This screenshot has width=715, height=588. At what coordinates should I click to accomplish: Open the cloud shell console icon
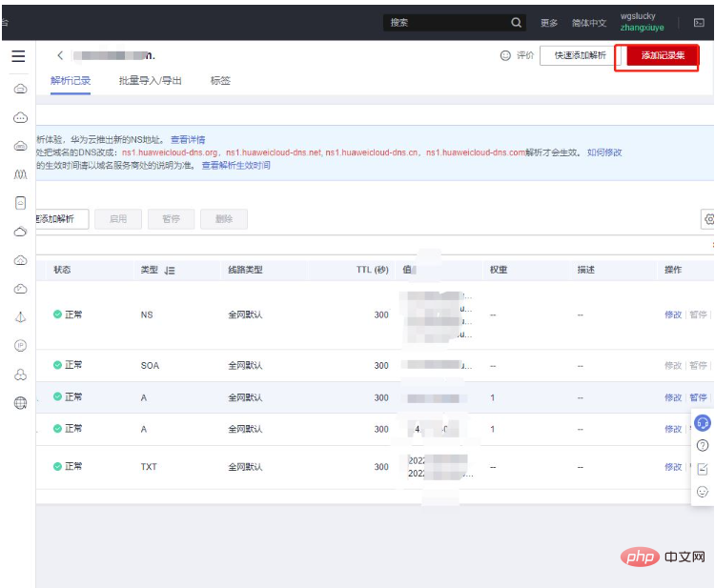coord(699,22)
